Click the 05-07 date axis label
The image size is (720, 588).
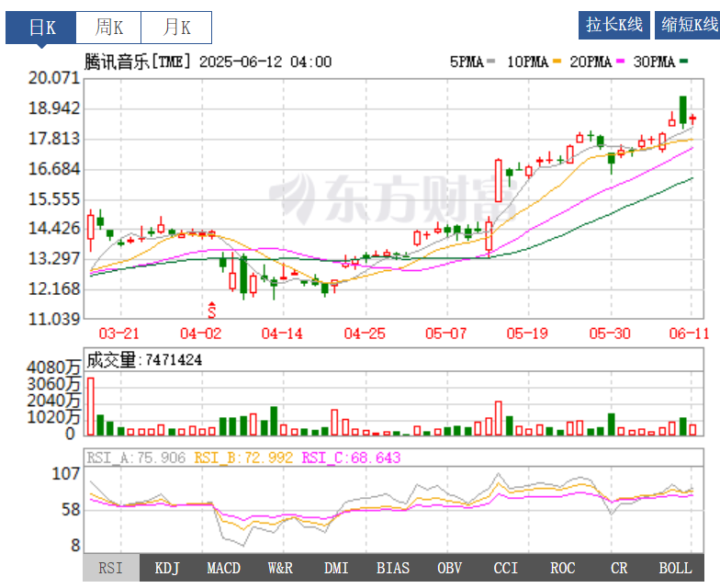click(x=446, y=334)
